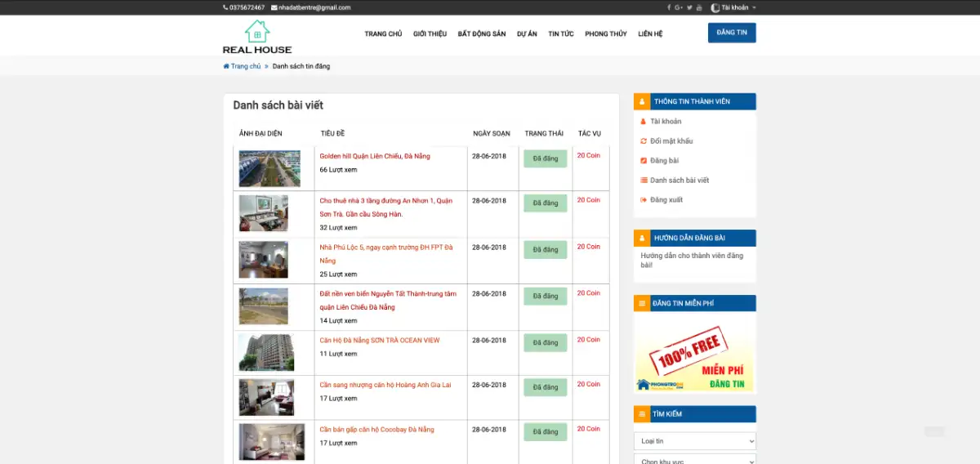Screen dimensions: 980x464
Task: Click the blue Đăng tin button
Action: pos(732,33)
